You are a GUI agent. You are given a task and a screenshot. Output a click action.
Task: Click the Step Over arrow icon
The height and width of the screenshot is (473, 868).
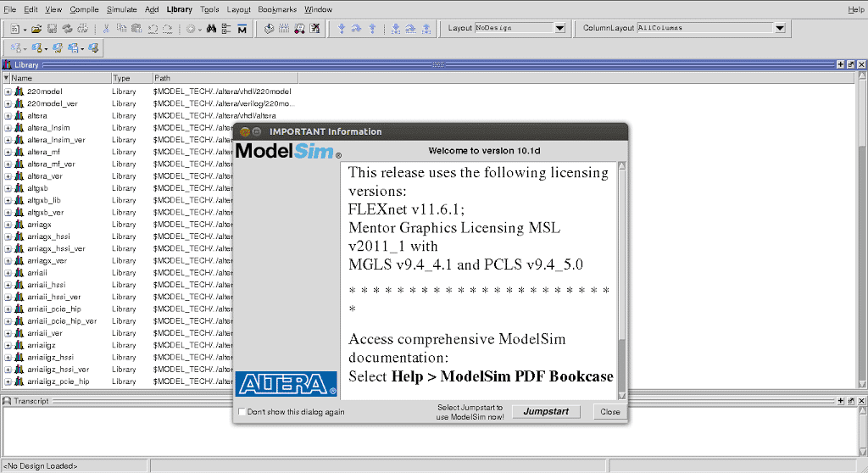[357, 29]
